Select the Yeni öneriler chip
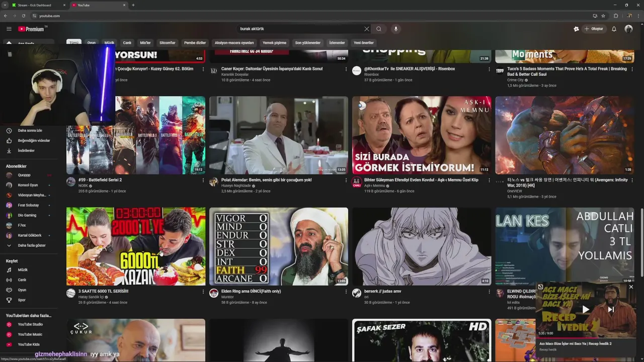 pyautogui.click(x=364, y=43)
